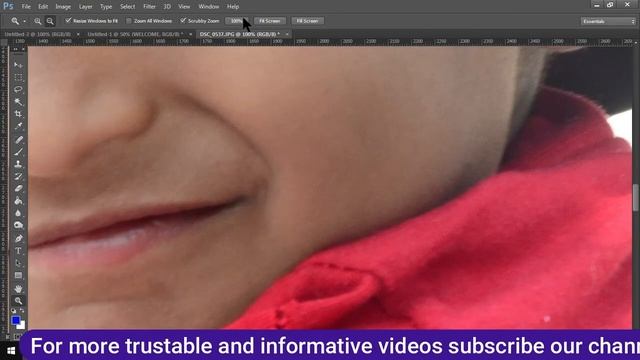Viewport: 640px width, 360px height.
Task: Select the Paint Bucket tool
Action: click(x=18, y=201)
